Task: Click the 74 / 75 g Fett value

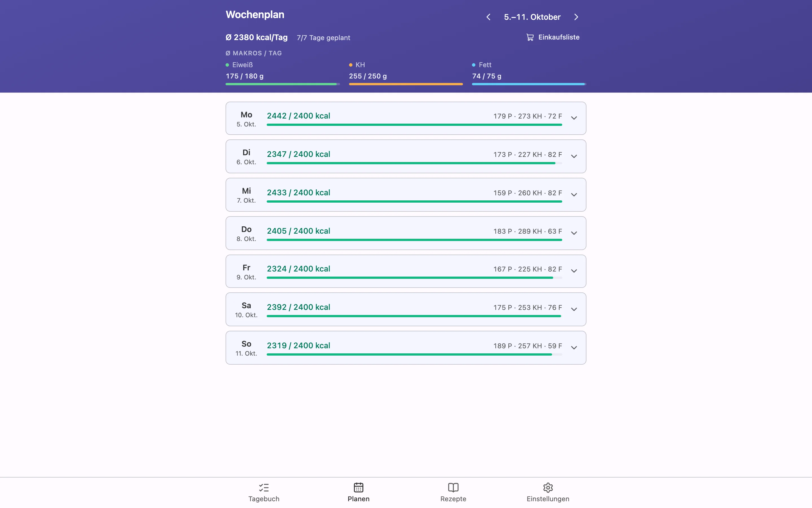Action: point(487,76)
